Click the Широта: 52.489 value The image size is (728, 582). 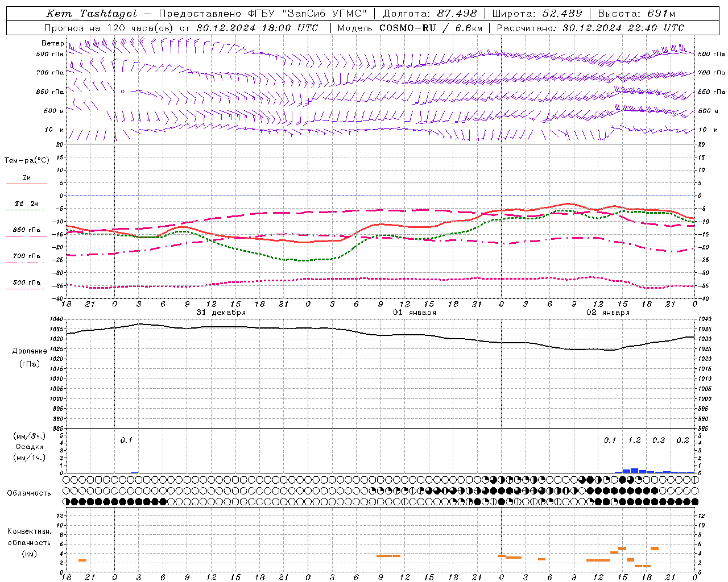(537, 14)
